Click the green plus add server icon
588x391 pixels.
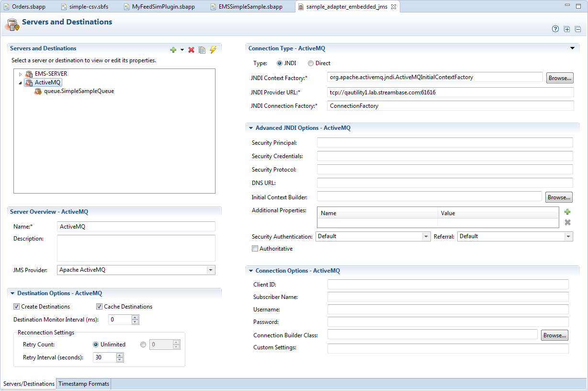[x=173, y=50]
